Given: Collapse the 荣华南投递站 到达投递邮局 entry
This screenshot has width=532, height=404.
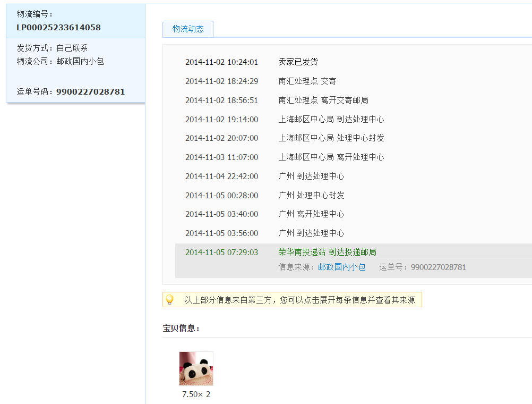Looking at the screenshot, I should click(x=327, y=252).
